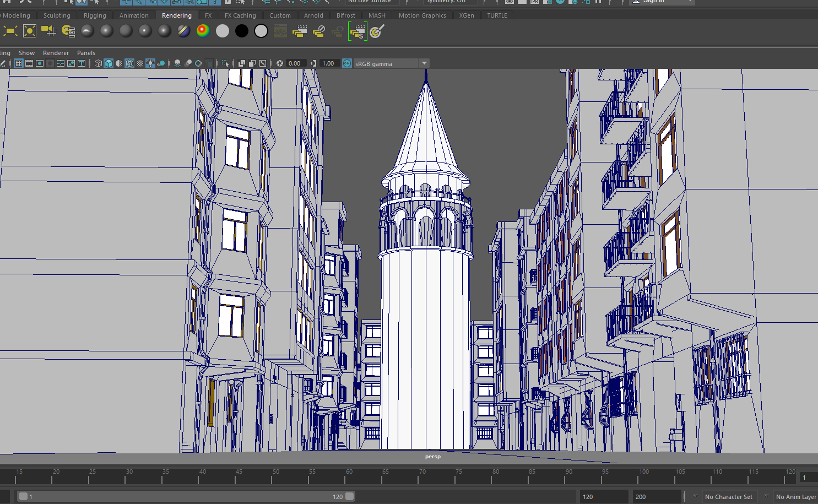Image resolution: width=818 pixels, height=504 pixels.
Task: Select the solid black material swatch
Action: [242, 31]
